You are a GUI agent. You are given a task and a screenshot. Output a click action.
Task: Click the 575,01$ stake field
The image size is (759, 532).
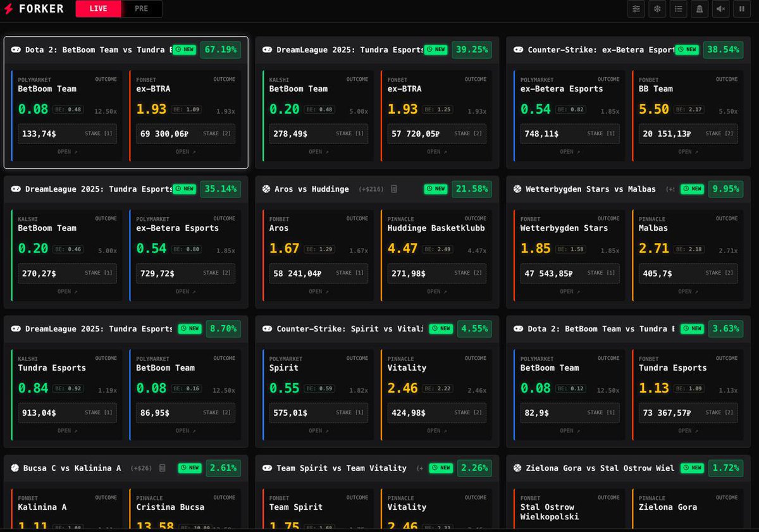coord(318,412)
